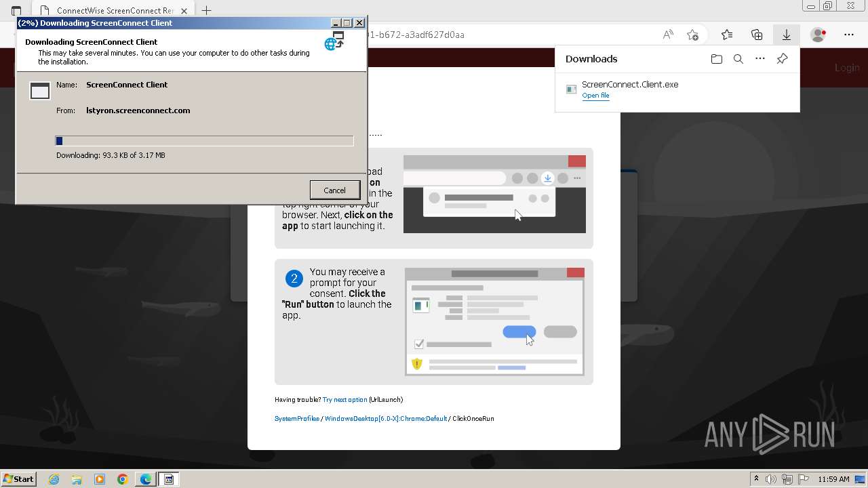This screenshot has height=488, width=868.
Task: Launch Internet Explorer from taskbar
Action: point(54,479)
